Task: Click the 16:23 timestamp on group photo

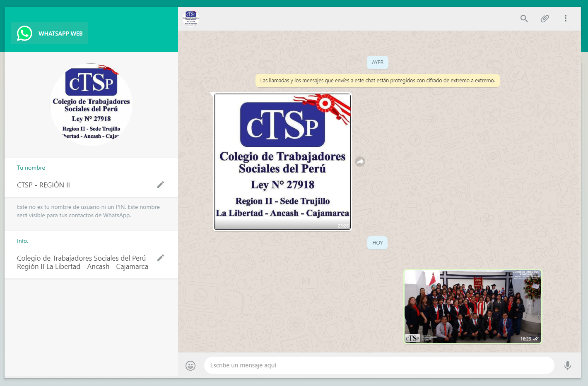Action: coord(525,339)
